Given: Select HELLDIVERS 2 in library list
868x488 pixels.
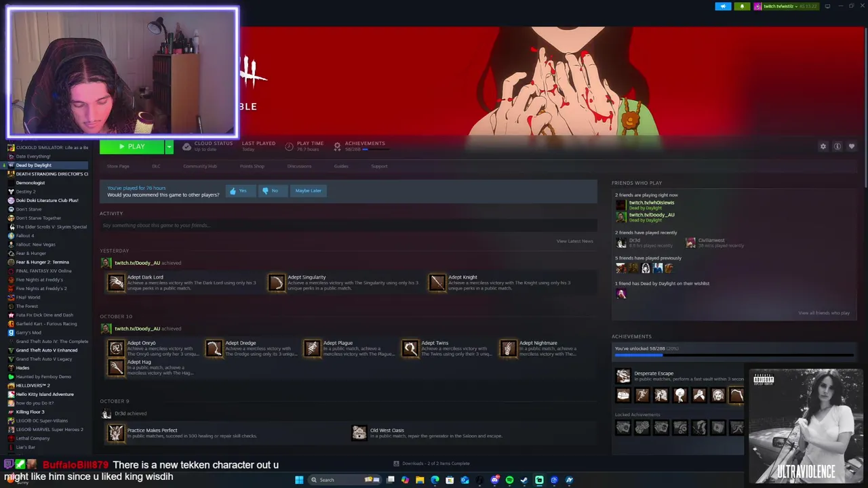Looking at the screenshot, I should pos(33,386).
